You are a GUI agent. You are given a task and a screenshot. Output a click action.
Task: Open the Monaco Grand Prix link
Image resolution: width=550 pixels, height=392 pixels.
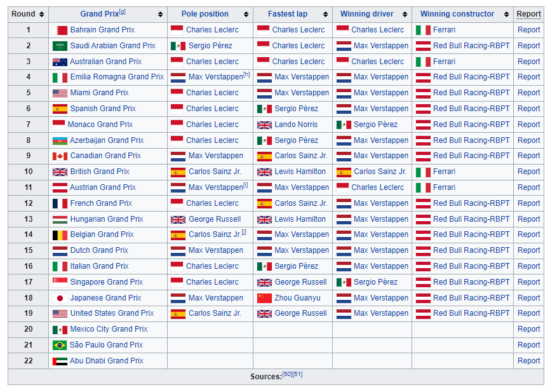[x=100, y=125]
